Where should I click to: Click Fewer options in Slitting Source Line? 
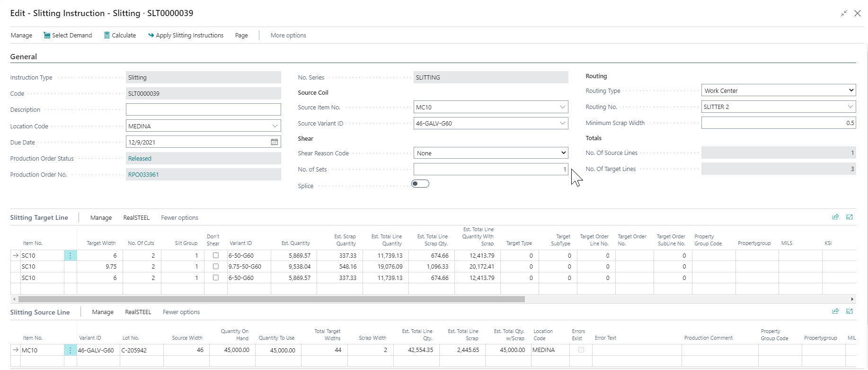coord(181,312)
